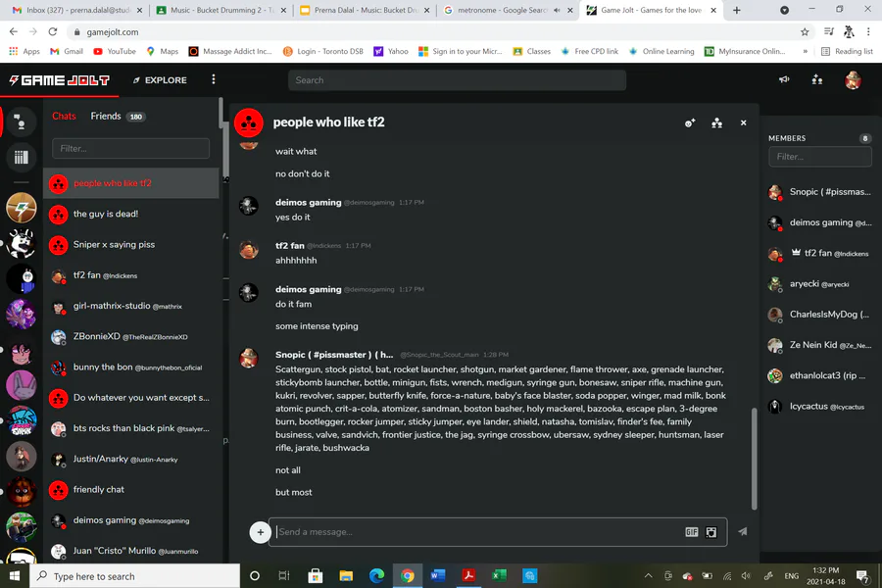This screenshot has height=588, width=882.
Task: Switch to the Chats tab
Action: point(64,116)
